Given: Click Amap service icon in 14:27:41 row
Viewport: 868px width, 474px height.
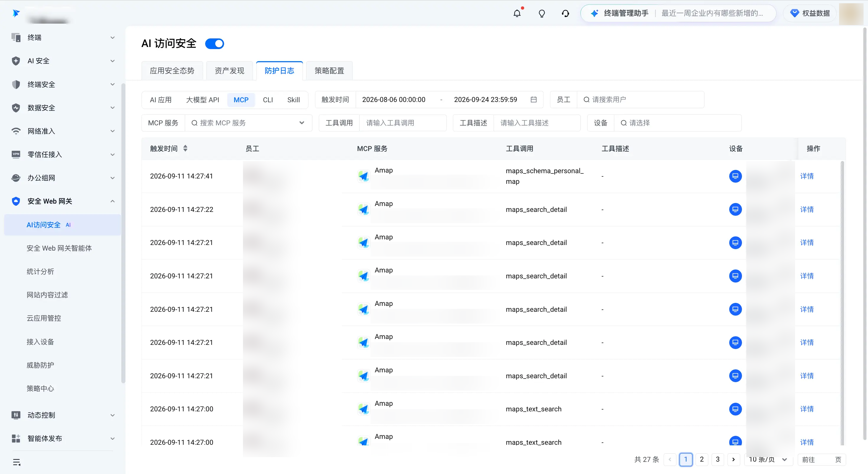Looking at the screenshot, I should point(363,176).
